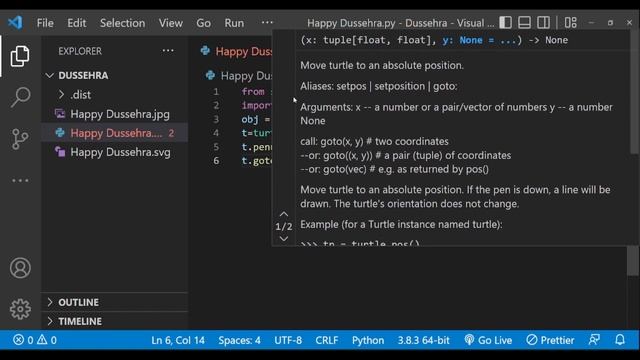Open Explorer views and more actions ellipsis
640x360 pixels.
click(x=168, y=51)
